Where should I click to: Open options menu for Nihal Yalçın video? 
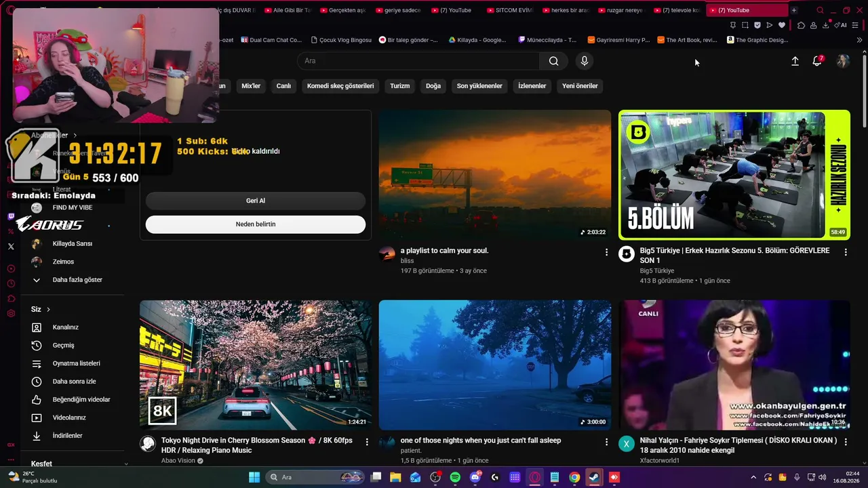point(846,442)
